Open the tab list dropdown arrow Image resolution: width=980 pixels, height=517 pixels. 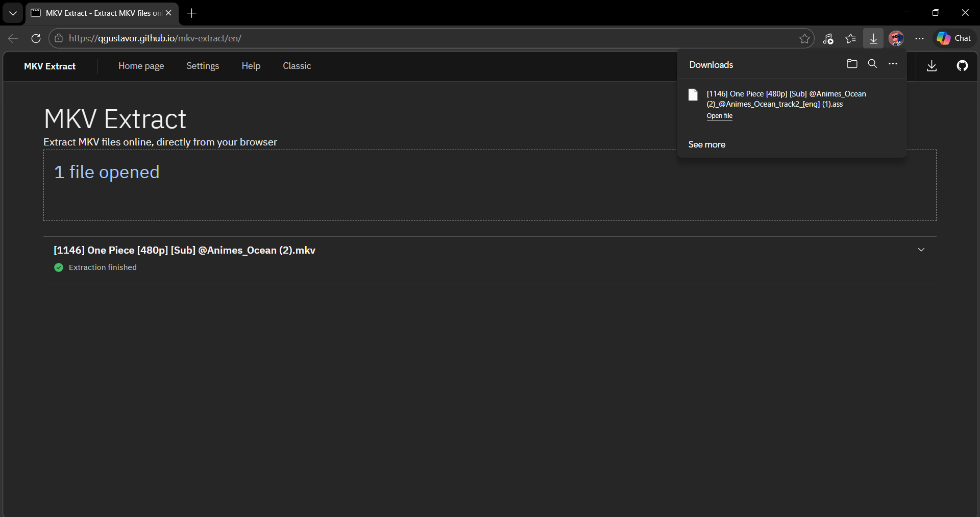(x=13, y=13)
